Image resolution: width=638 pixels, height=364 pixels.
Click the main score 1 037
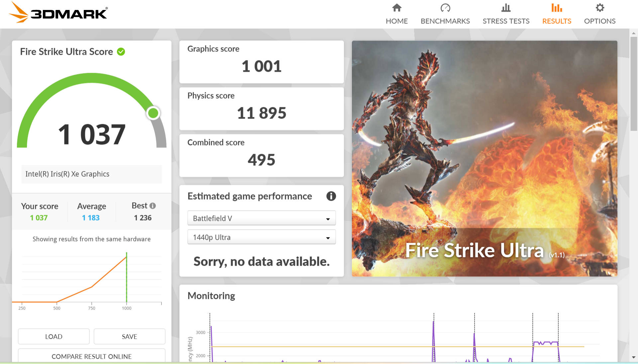click(x=92, y=135)
